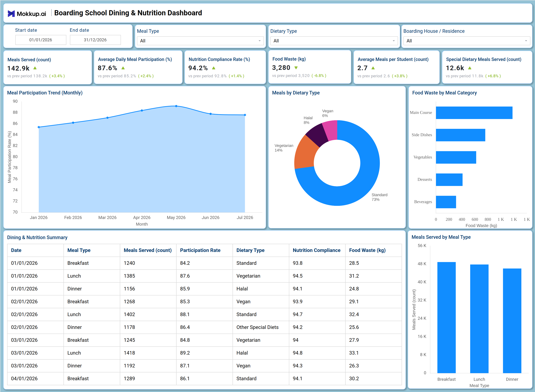Screen dimensions: 535x392
Task: Click the Feb 2026 trend data point
Action: (x=73, y=123)
